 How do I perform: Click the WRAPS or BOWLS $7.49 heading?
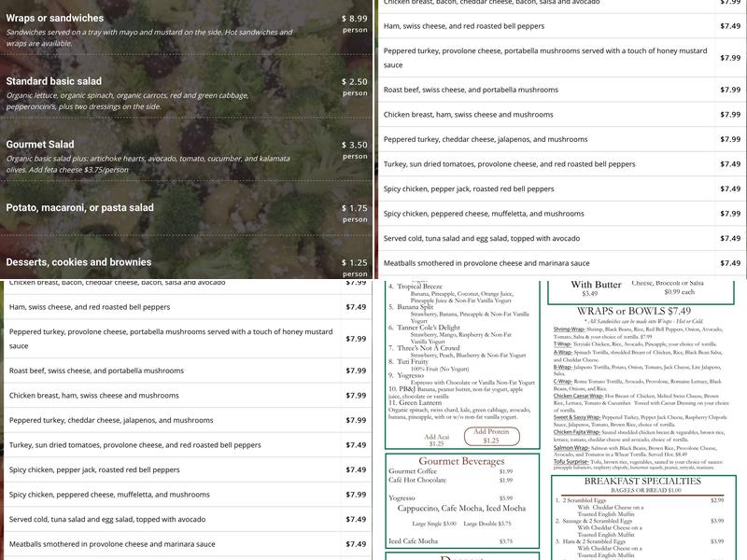pyautogui.click(x=634, y=311)
